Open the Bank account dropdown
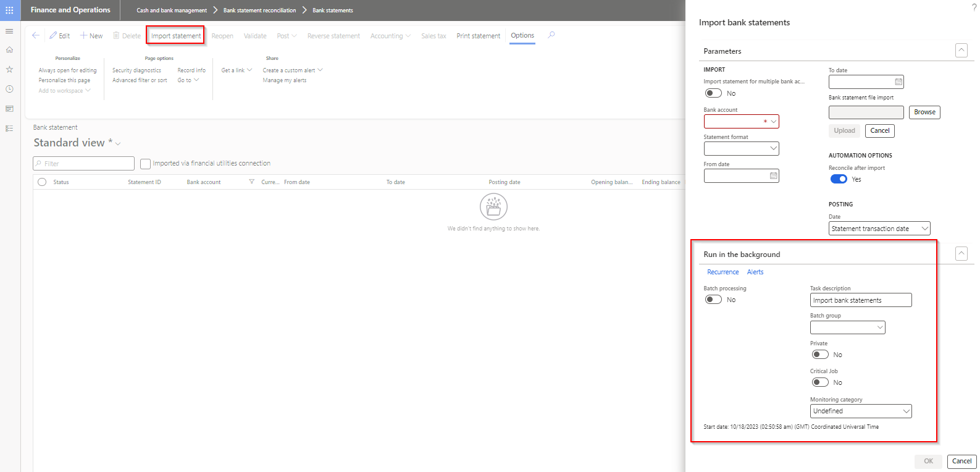980x472 pixels. (773, 122)
